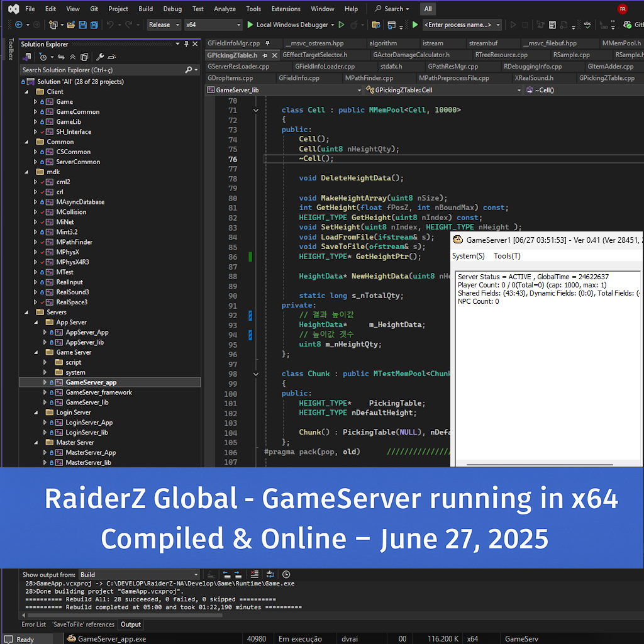Viewport: 644px width, 644px height.
Task: Click Start Without Debugging outline play icon
Action: [341, 25]
